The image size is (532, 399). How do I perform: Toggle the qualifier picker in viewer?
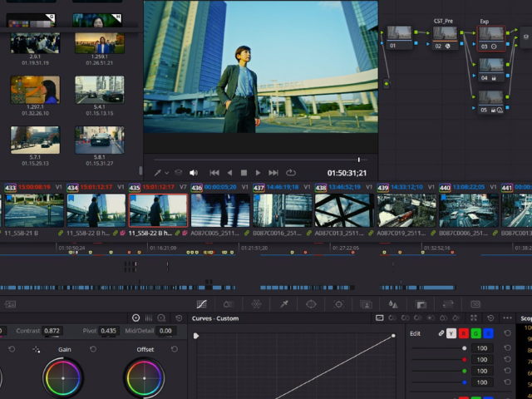[157, 173]
